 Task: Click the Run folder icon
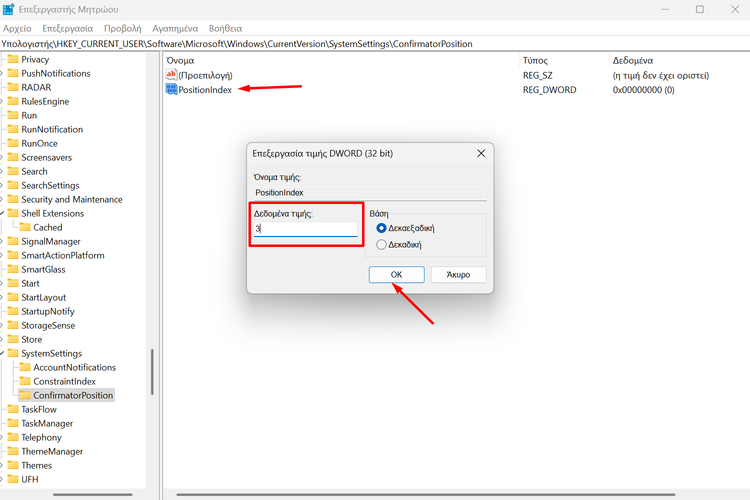pos(13,115)
